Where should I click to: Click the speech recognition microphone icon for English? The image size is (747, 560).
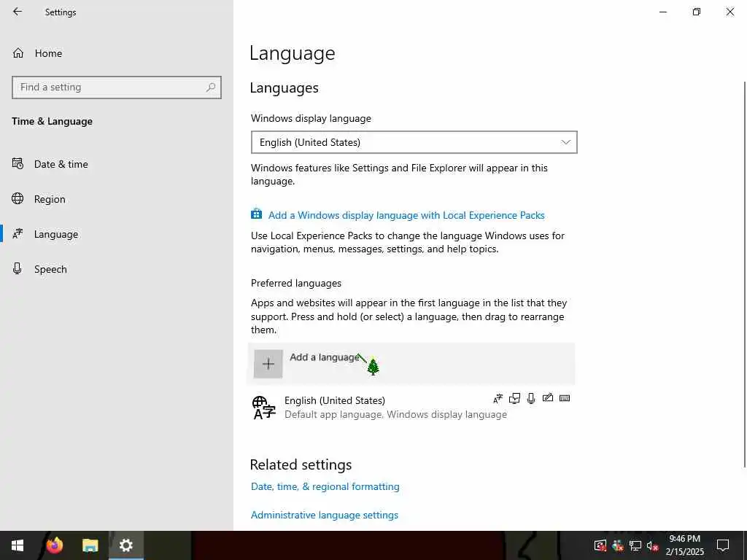(x=531, y=398)
